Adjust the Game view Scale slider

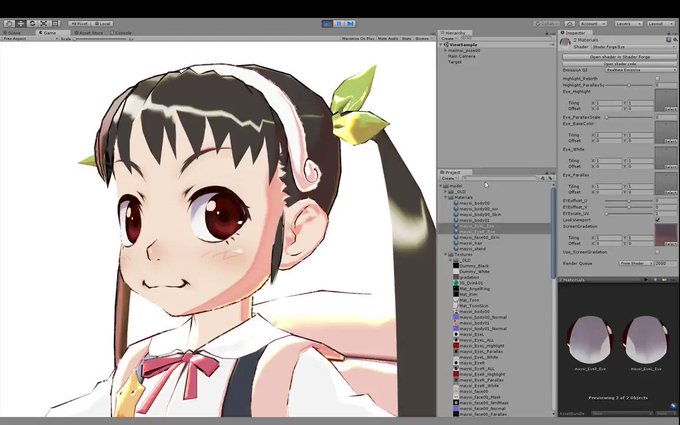click(x=101, y=39)
